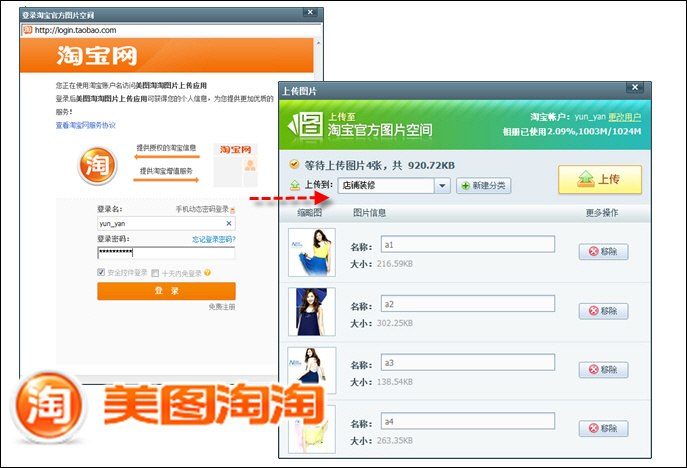Click the login name field yun_yan
Viewport: 687px width, 468px height.
point(166,223)
